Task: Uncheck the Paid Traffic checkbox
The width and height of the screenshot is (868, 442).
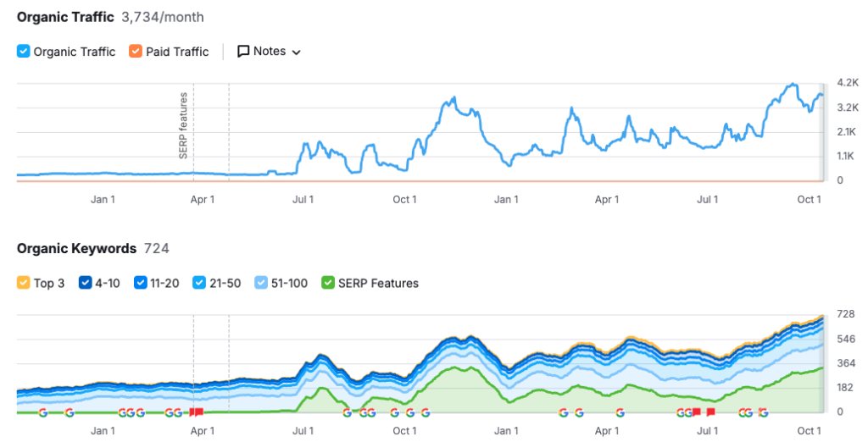Action: point(136,52)
